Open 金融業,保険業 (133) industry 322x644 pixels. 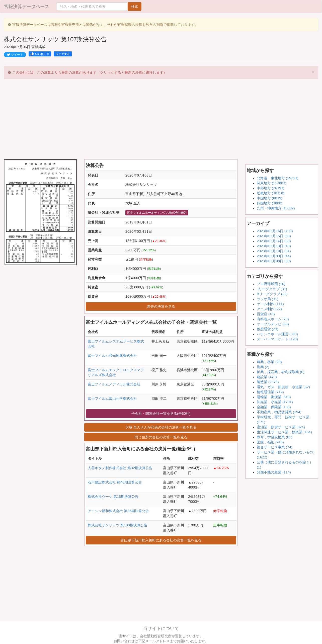click(x=274, y=407)
